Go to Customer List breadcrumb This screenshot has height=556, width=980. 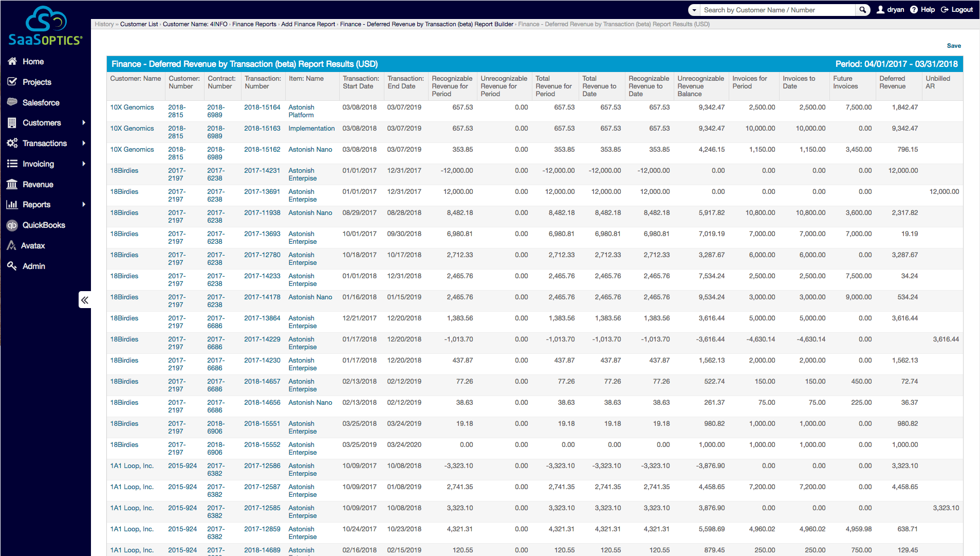[x=139, y=24]
